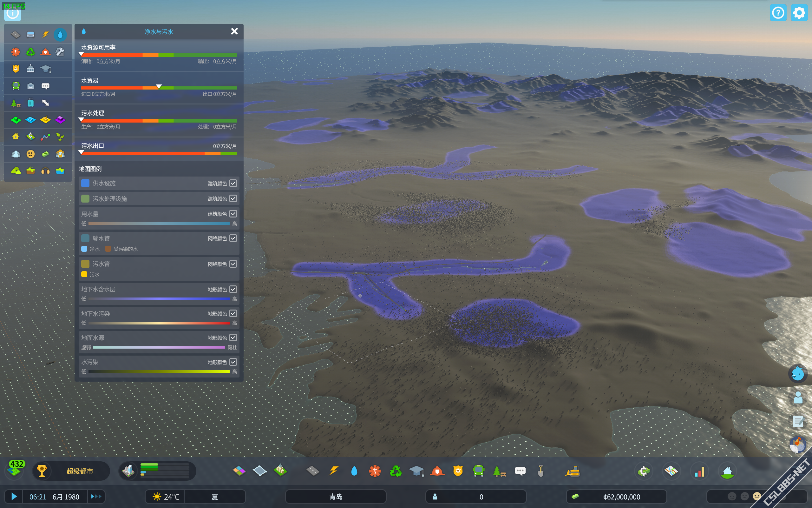Open the air pollution cloud info view
Image resolution: width=812 pixels, height=508 pixels.
coord(16,171)
